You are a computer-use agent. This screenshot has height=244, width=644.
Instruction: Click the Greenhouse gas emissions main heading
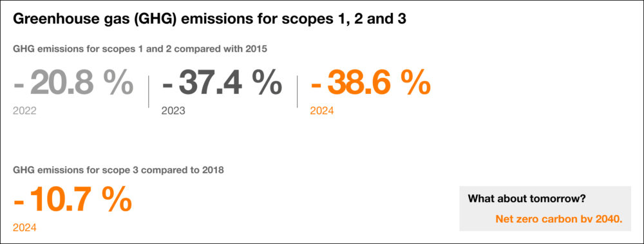coord(210,21)
